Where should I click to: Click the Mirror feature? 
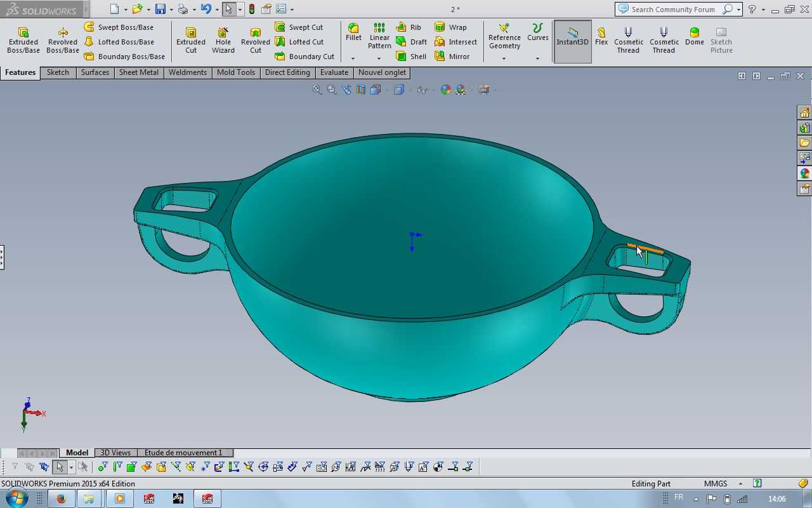tap(452, 57)
